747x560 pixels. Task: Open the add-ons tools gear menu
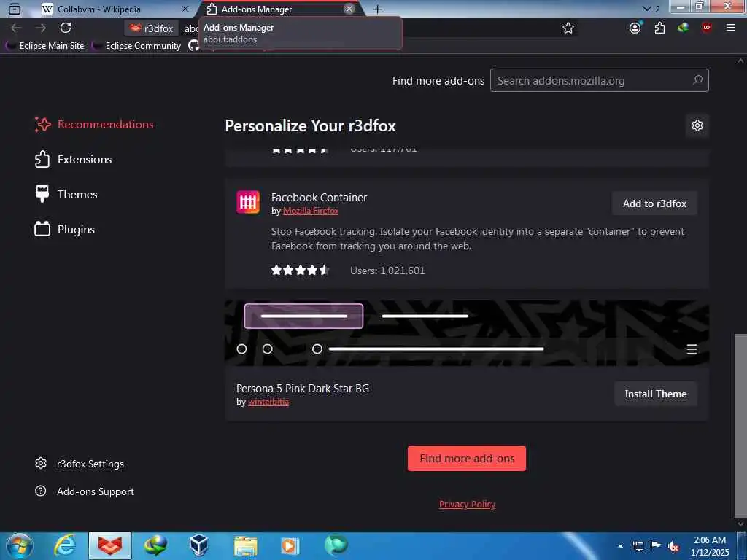(697, 125)
